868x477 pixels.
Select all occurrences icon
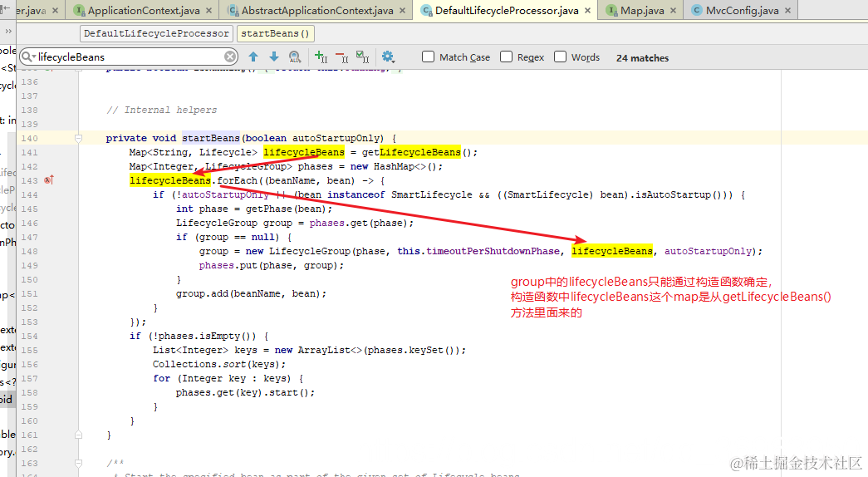point(363,57)
